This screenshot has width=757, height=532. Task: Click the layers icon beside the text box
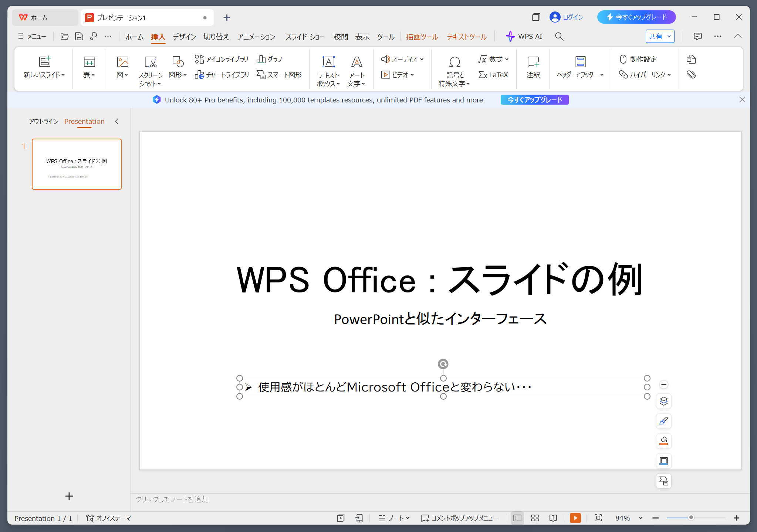(664, 401)
